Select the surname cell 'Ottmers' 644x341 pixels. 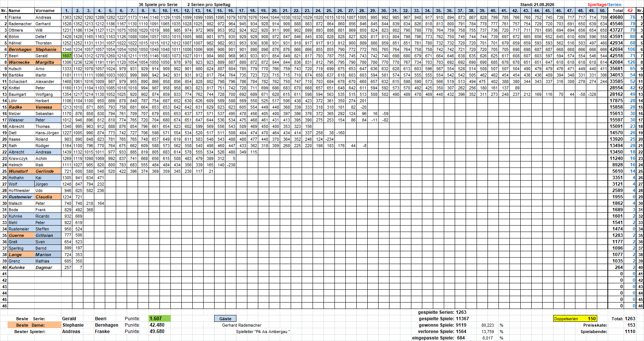21,30
